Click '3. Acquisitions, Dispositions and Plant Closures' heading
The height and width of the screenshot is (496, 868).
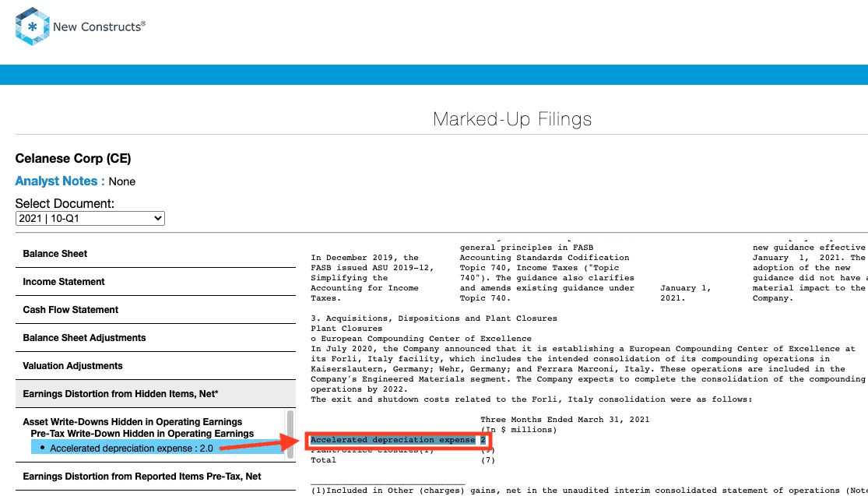(x=434, y=318)
